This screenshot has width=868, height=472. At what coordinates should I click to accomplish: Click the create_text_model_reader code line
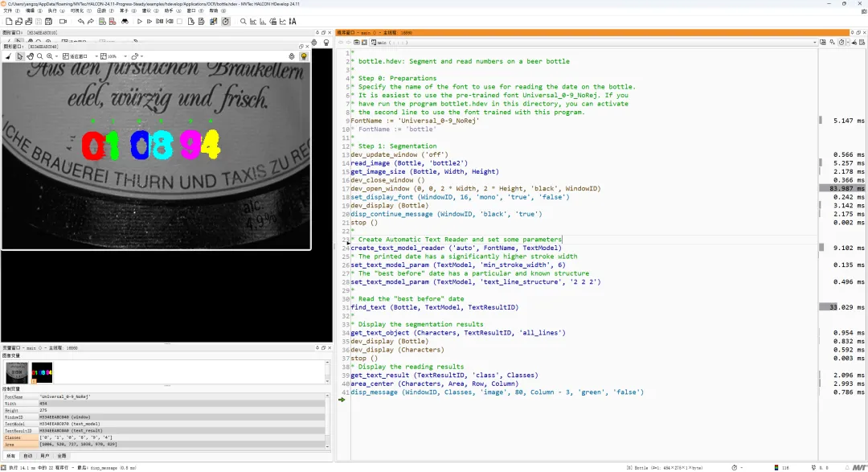coord(457,248)
